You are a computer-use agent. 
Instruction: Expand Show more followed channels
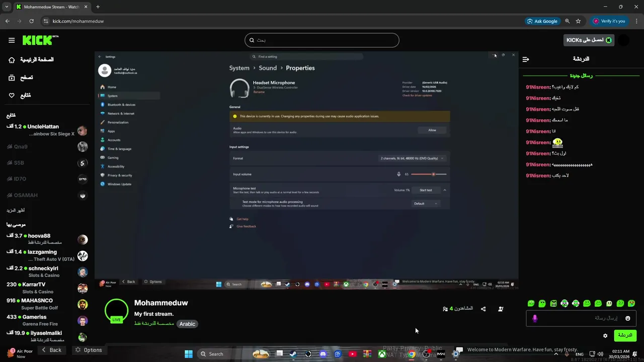click(x=16, y=210)
